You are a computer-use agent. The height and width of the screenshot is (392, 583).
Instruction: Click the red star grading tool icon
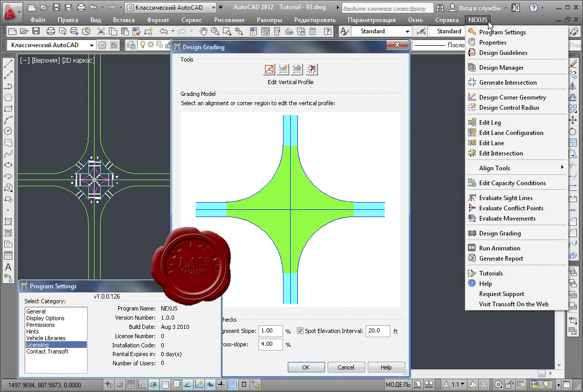point(312,69)
